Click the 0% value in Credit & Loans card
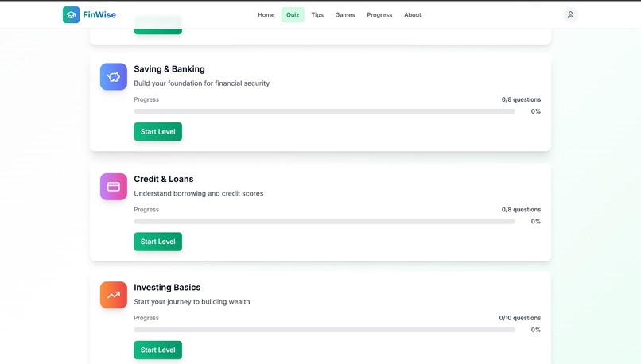Image resolution: width=641 pixels, height=364 pixels. tap(536, 222)
